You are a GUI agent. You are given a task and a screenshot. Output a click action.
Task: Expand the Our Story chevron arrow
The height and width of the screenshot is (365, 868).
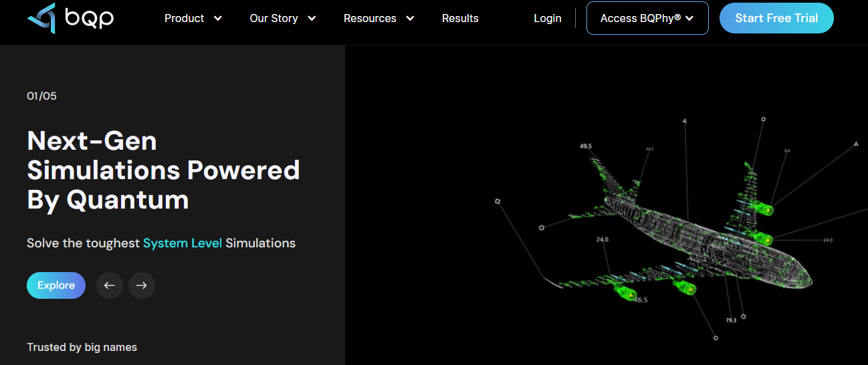click(312, 18)
